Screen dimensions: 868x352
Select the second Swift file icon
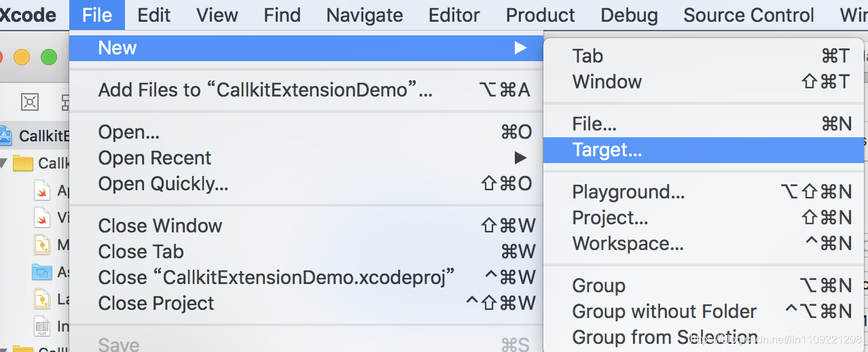(x=42, y=217)
